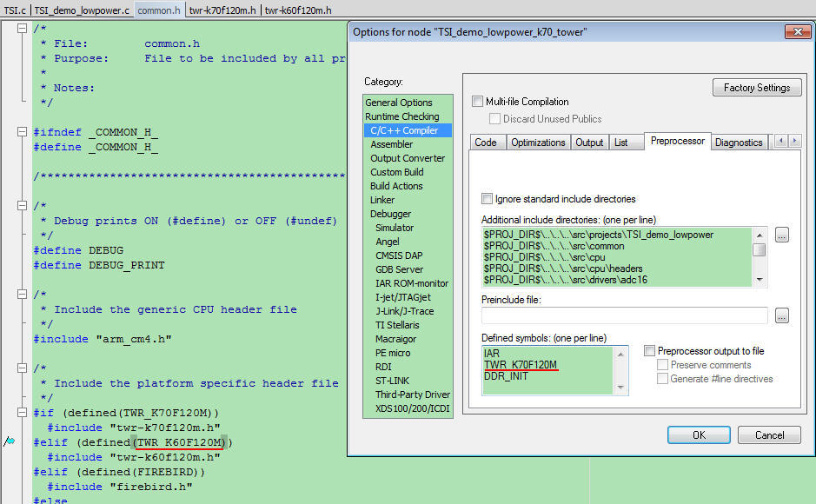Open the common.h editor tab

[x=159, y=10]
